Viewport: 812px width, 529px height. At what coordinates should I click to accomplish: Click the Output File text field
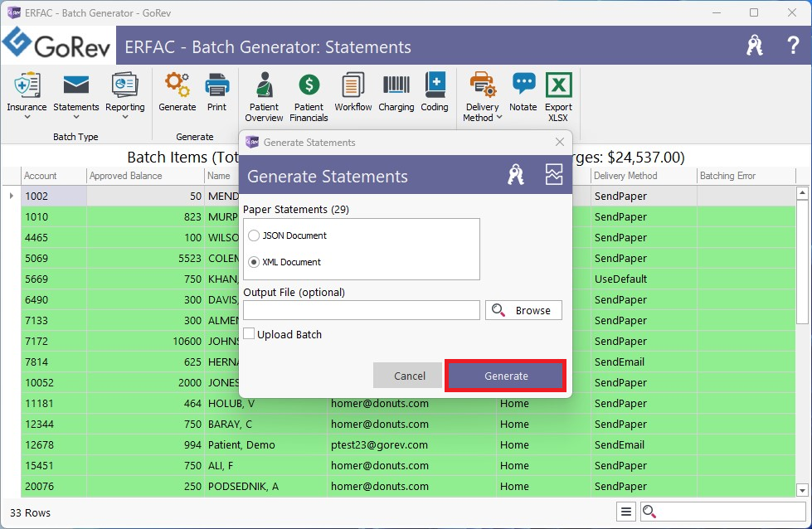(x=362, y=310)
